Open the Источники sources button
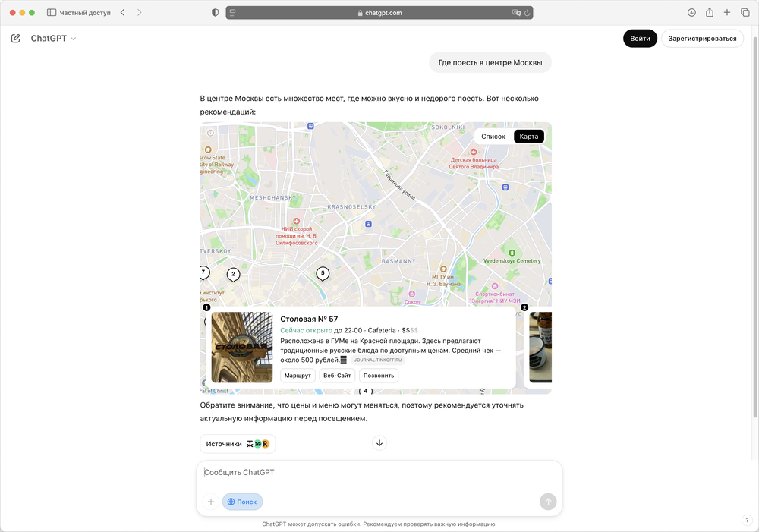The height and width of the screenshot is (532, 759). 238,444
